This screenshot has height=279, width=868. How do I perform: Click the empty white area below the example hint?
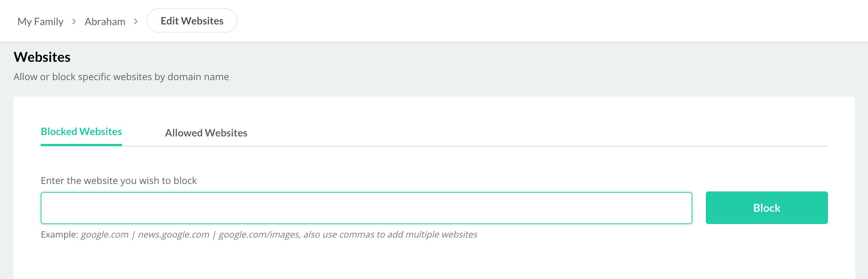434,261
